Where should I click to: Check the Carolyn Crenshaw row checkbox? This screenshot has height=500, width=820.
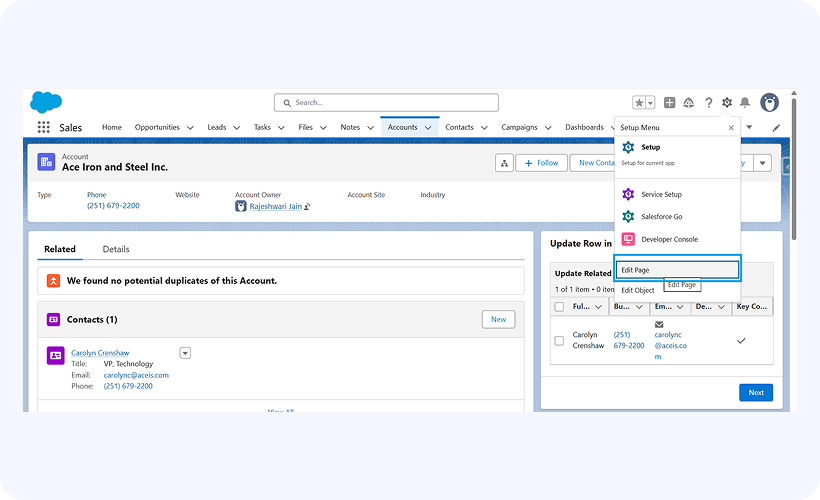pos(559,340)
